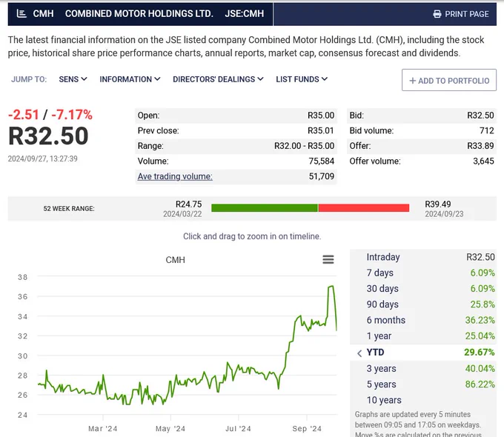
Task: Expand the SENS dropdown
Action: (x=73, y=79)
